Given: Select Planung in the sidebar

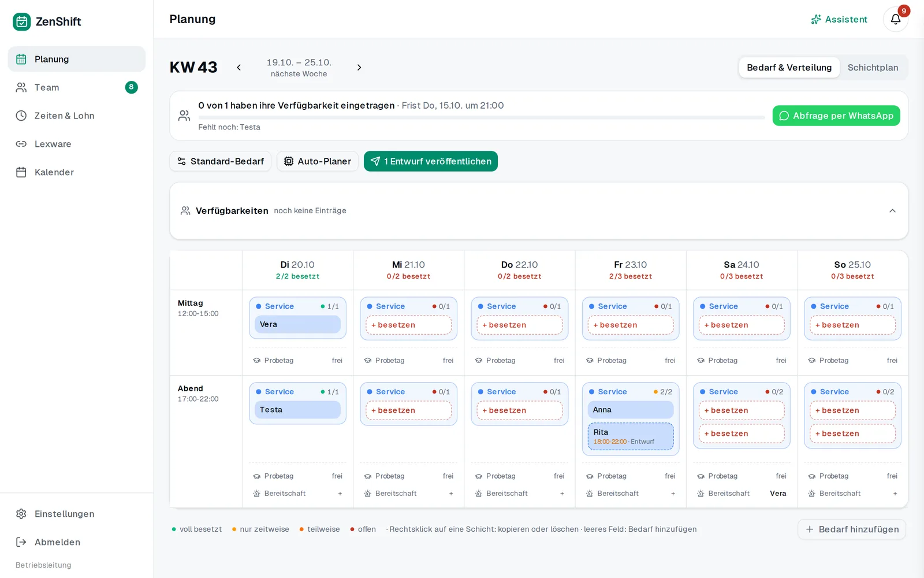Looking at the screenshot, I should coord(77,59).
